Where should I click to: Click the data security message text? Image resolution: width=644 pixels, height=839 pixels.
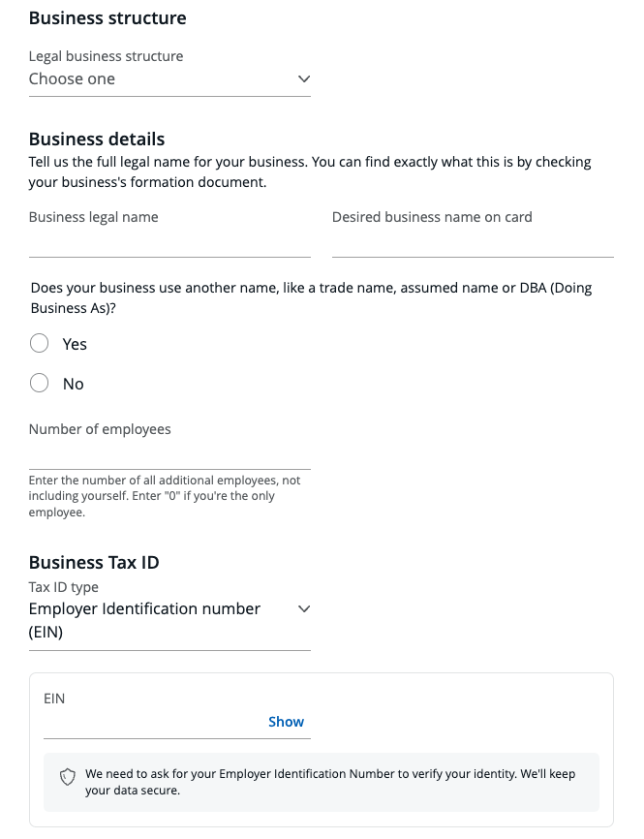tap(329, 781)
